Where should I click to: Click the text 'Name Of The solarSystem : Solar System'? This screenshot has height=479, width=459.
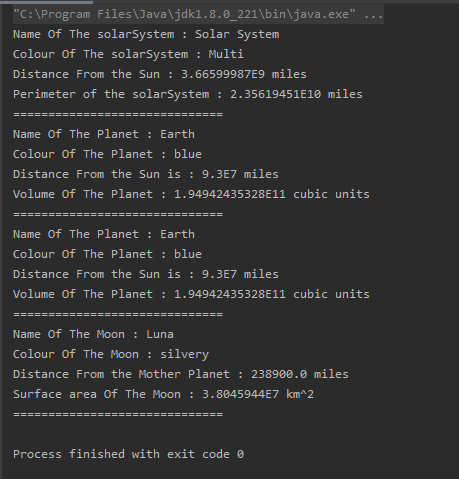click(146, 35)
